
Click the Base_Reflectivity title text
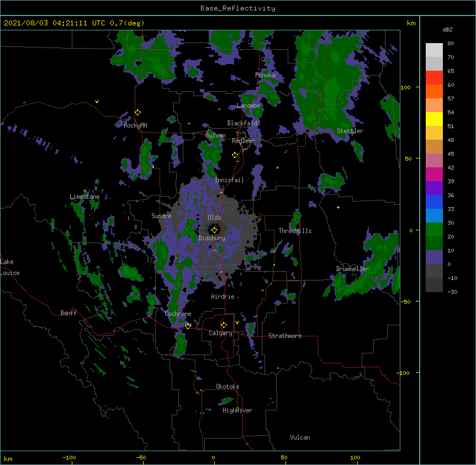[x=238, y=8]
